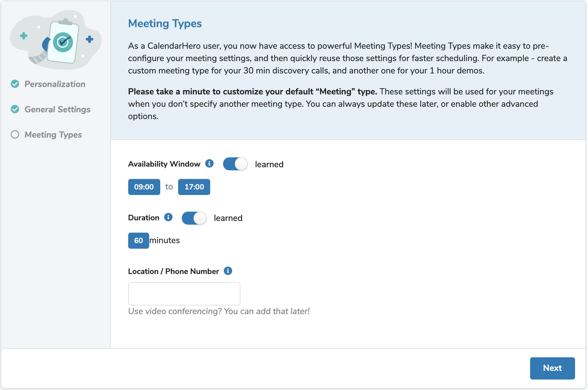Viewport: 588px width, 390px height.
Task: Select the Meeting Types sidebar step
Action: pos(53,135)
